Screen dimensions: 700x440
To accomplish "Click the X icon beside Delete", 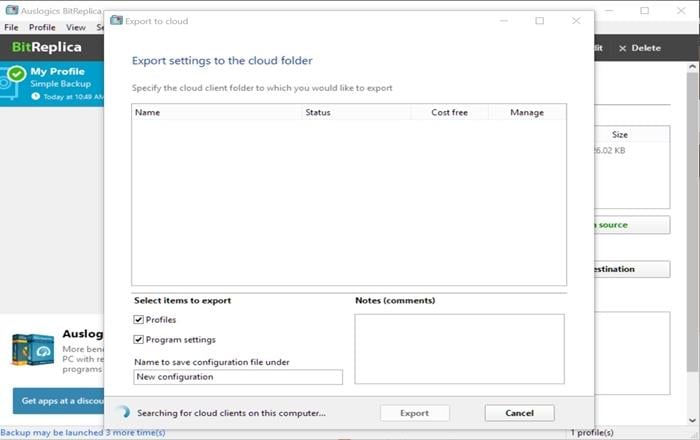I will tap(622, 48).
